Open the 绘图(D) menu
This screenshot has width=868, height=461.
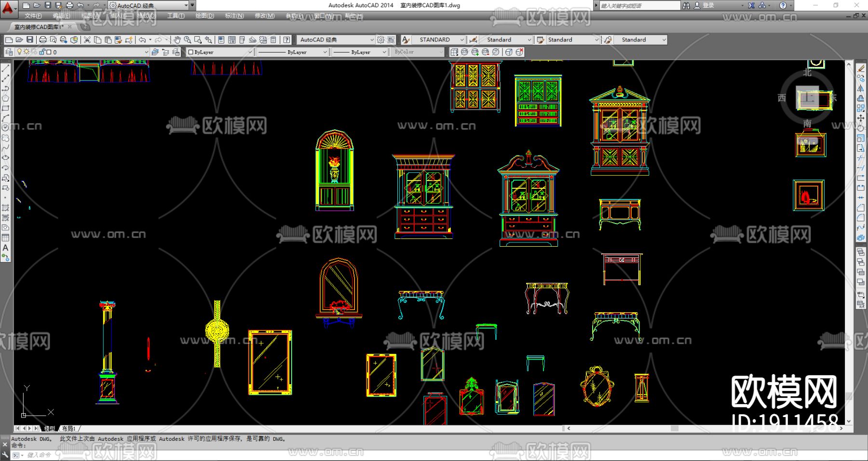pos(205,16)
